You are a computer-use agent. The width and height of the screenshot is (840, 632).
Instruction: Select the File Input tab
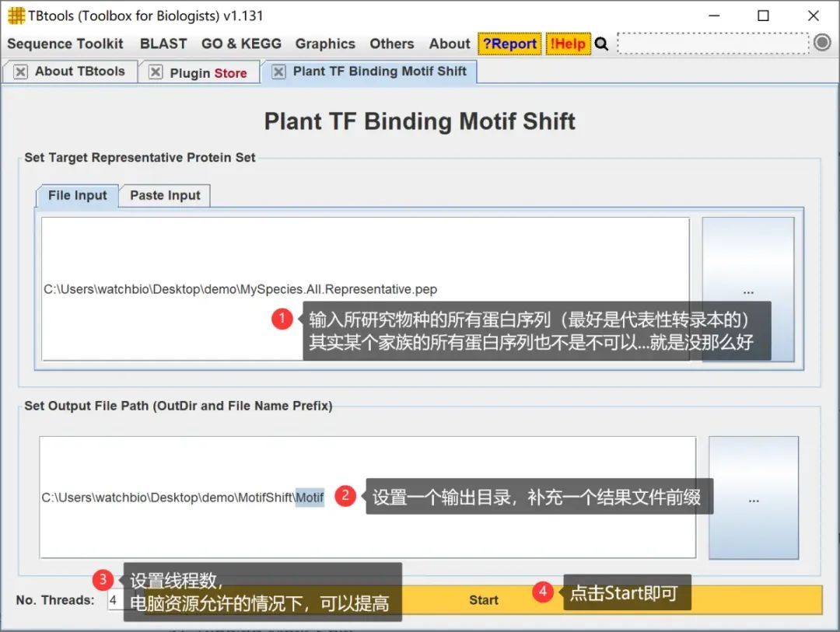77,195
